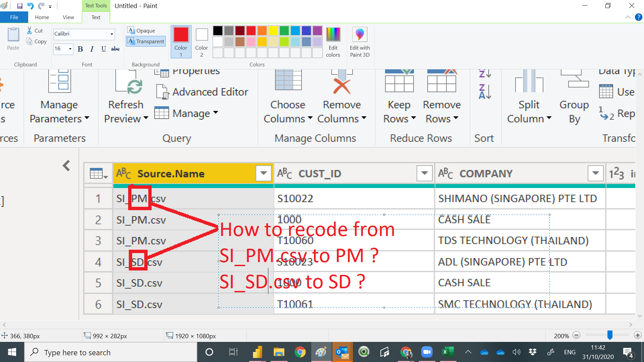Open Excel from the taskbar
644x362 pixels.
(448, 352)
